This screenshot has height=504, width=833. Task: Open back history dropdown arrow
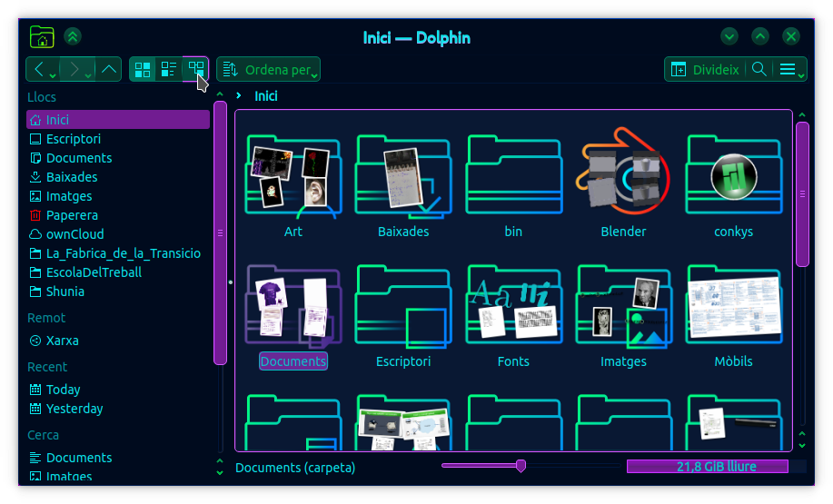(53, 75)
